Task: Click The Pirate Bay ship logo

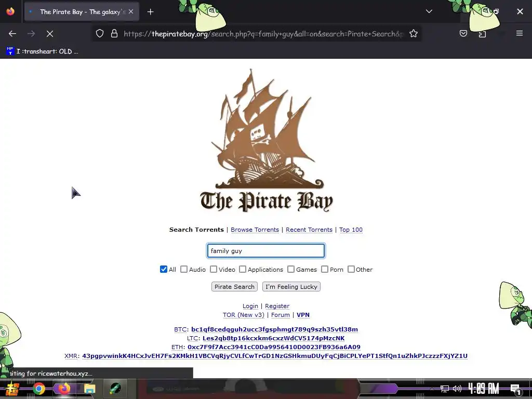Action: point(267,140)
